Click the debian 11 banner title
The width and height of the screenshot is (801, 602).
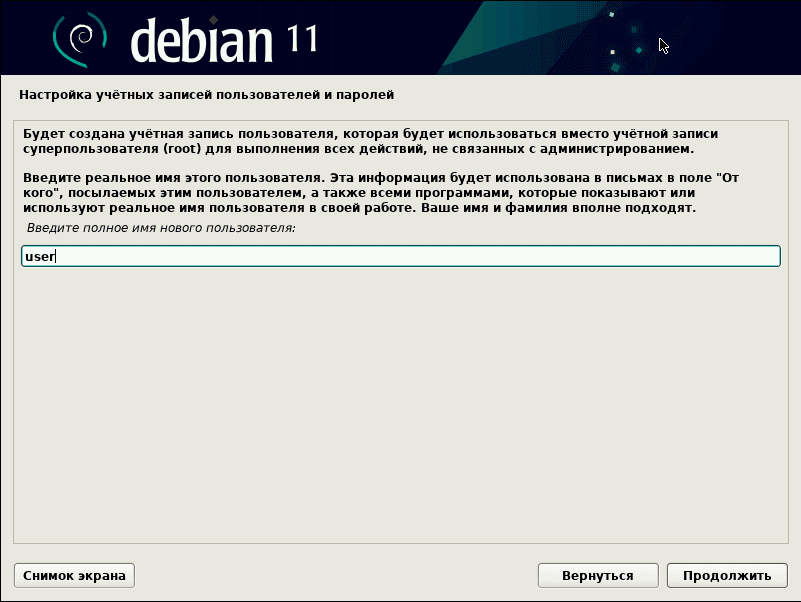click(x=224, y=41)
